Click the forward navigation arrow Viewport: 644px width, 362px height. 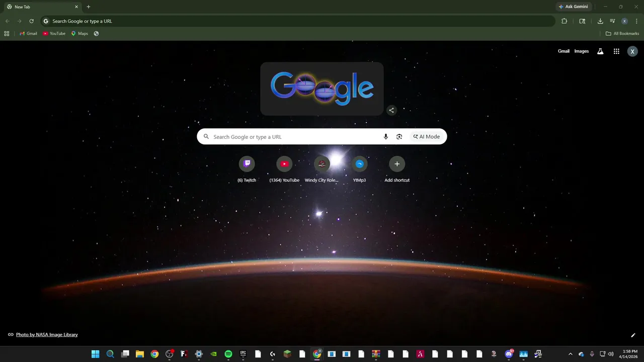[19, 21]
